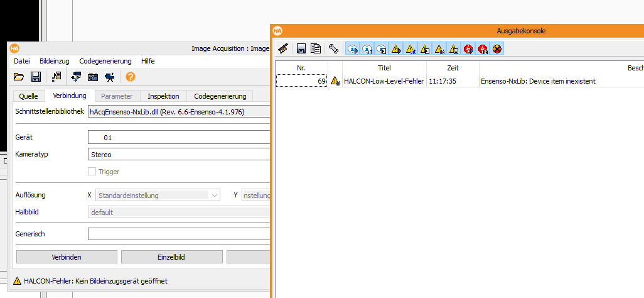Click the clear console broom icon
Viewport: 644px width, 298px height.
[x=282, y=49]
